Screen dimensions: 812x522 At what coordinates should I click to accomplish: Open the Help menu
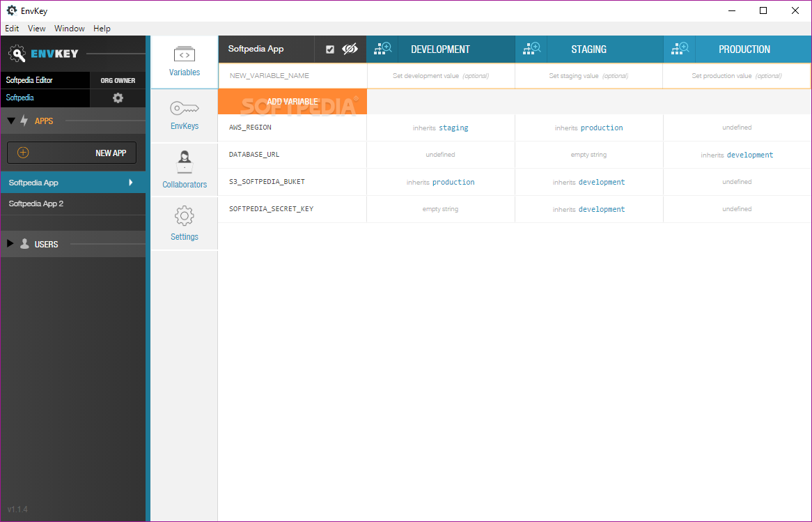[x=102, y=29]
